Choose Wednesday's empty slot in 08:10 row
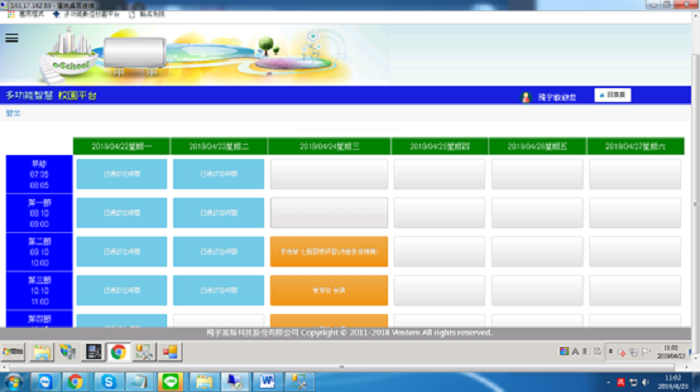This screenshot has height=392, width=700. pyautogui.click(x=329, y=213)
